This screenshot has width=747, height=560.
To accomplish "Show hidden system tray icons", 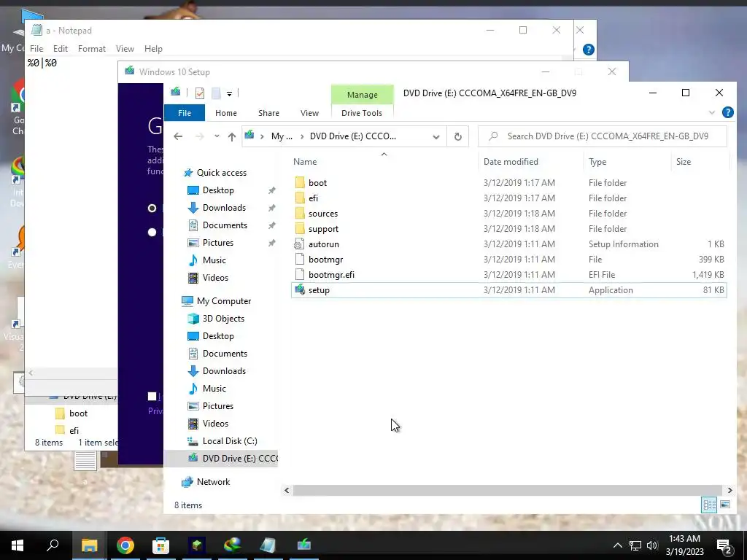I will pyautogui.click(x=617, y=545).
